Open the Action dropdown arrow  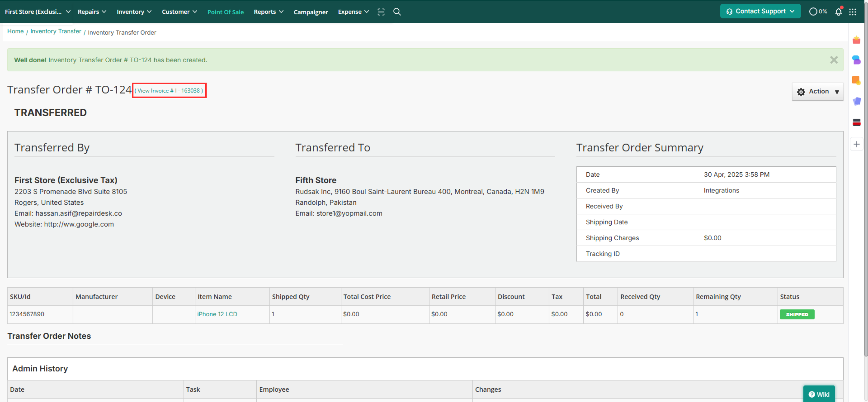[837, 92]
